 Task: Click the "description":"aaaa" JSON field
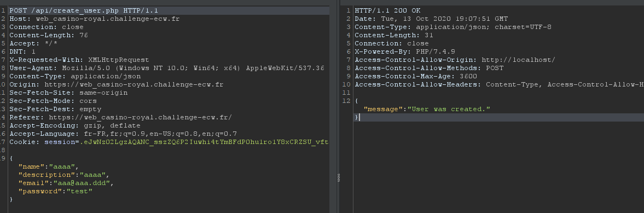coord(63,175)
